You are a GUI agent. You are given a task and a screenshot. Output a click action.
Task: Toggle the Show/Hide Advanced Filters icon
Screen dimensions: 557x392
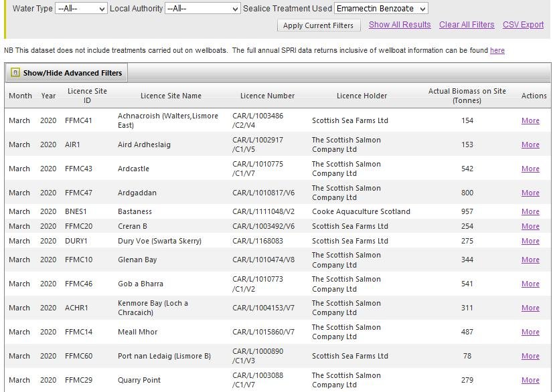15,73
